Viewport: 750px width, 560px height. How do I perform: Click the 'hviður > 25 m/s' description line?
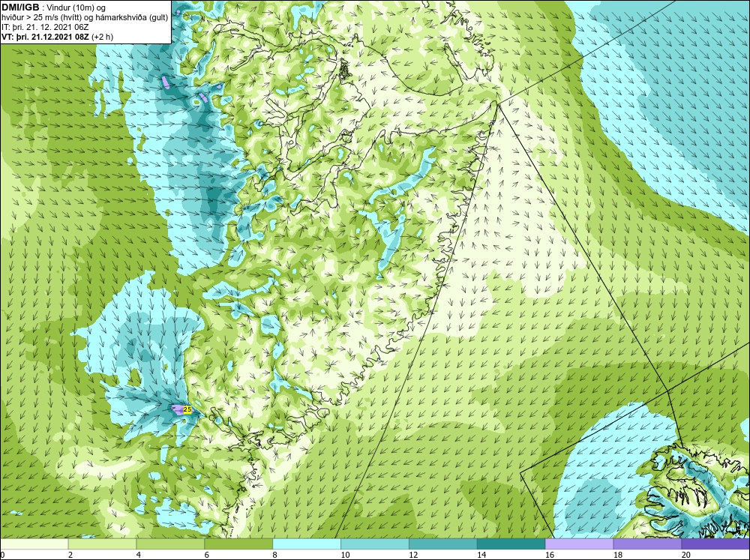[85, 18]
